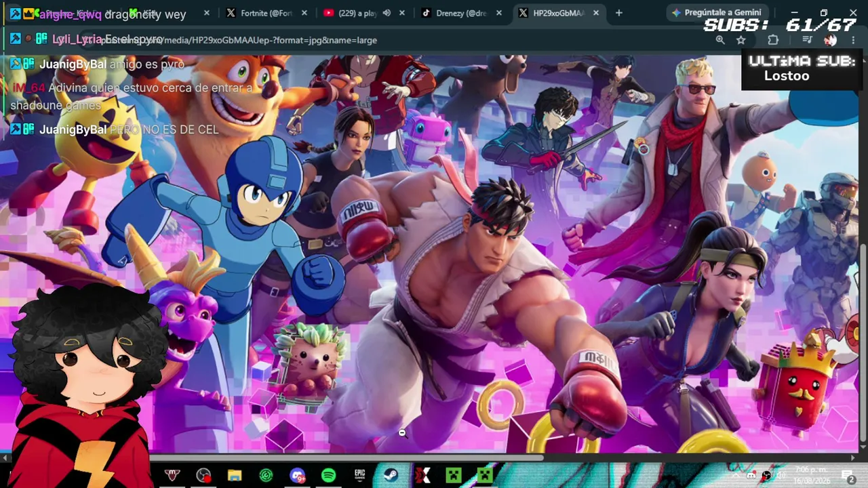Close the Drenezy TikTok tab
This screenshot has width=868, height=488.
coord(499,13)
